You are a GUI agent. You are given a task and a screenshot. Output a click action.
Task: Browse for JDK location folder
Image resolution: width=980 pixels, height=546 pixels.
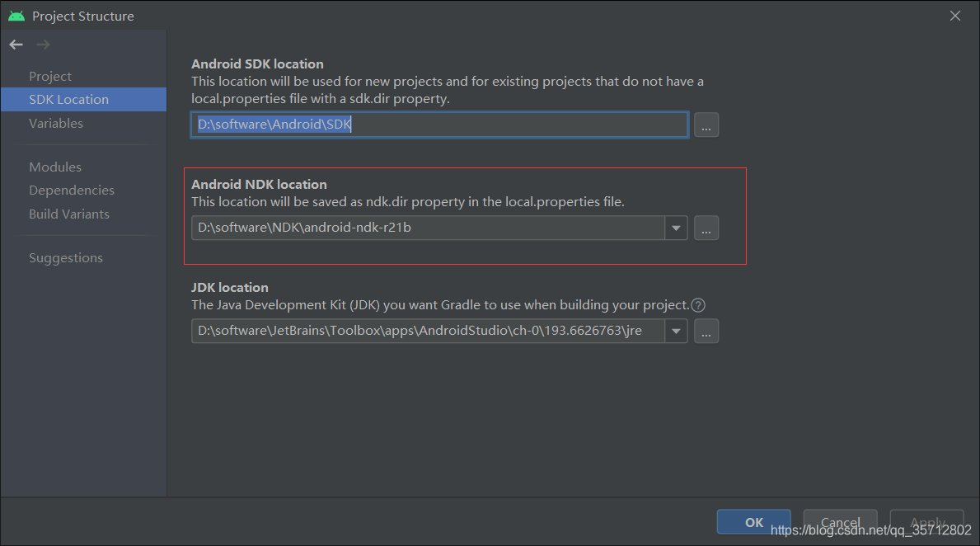point(706,332)
